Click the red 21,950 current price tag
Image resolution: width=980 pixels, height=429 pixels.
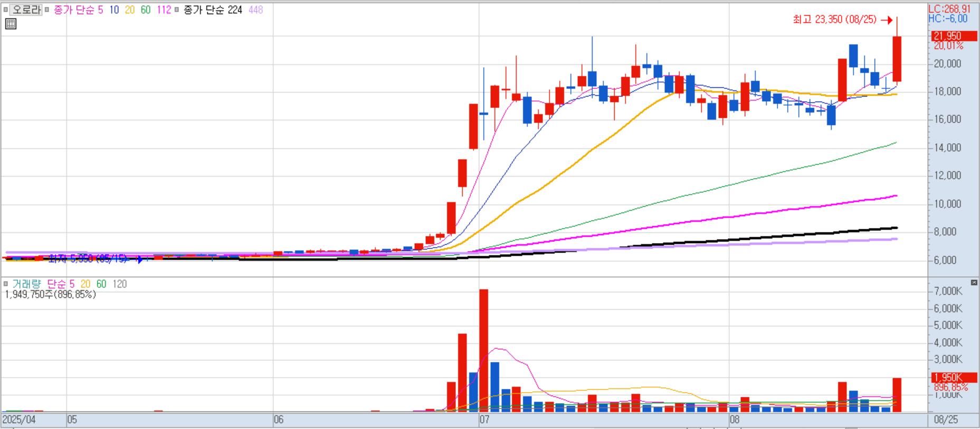954,36
